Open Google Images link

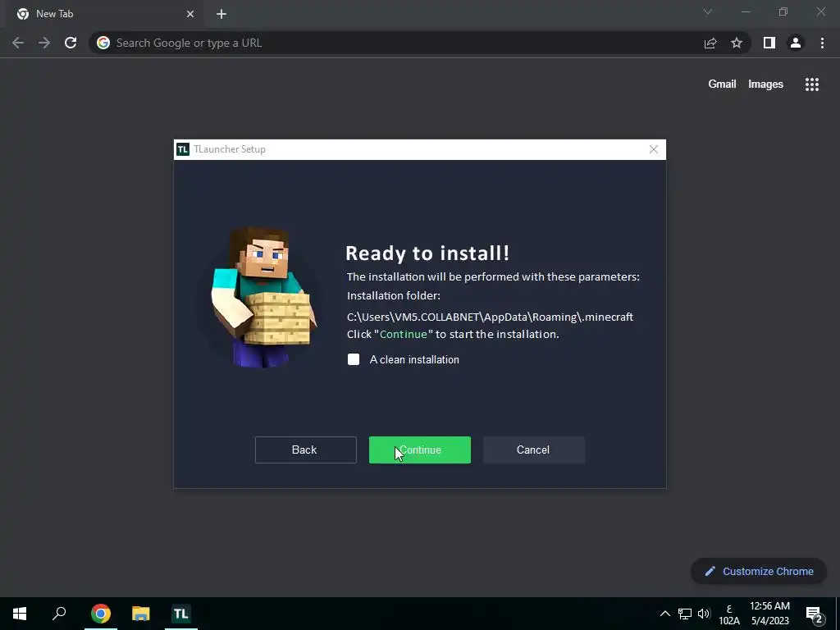(x=765, y=84)
